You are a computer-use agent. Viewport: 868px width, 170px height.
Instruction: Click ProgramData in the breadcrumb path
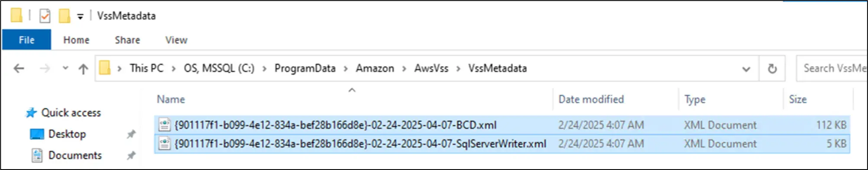[x=305, y=68]
